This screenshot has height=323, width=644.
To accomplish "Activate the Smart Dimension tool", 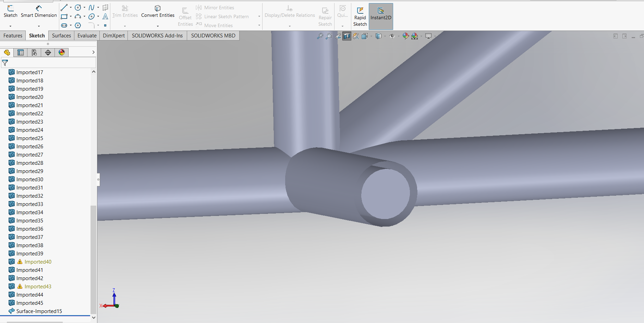I will pyautogui.click(x=39, y=8).
